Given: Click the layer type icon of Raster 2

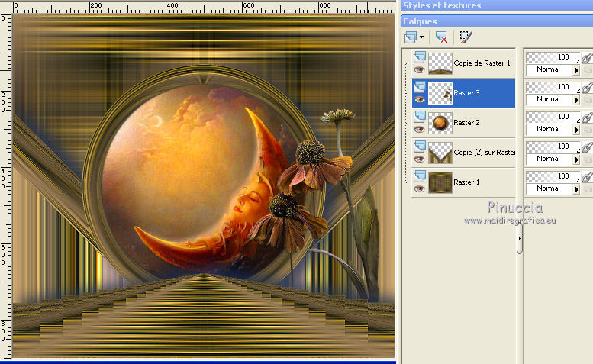Looking at the screenshot, I should click(419, 116).
